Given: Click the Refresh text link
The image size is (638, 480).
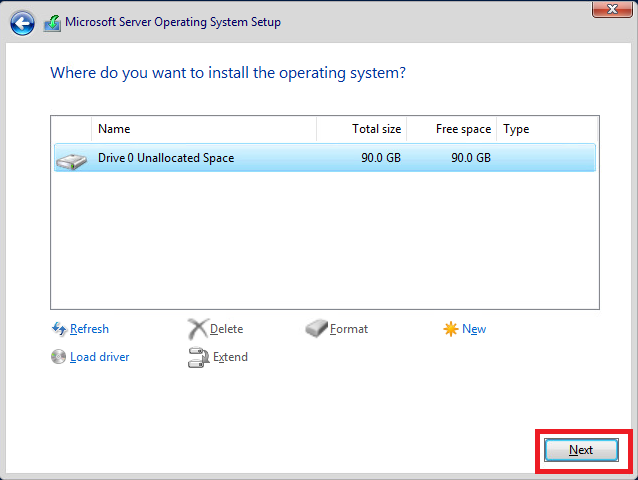Looking at the screenshot, I should 89,329.
